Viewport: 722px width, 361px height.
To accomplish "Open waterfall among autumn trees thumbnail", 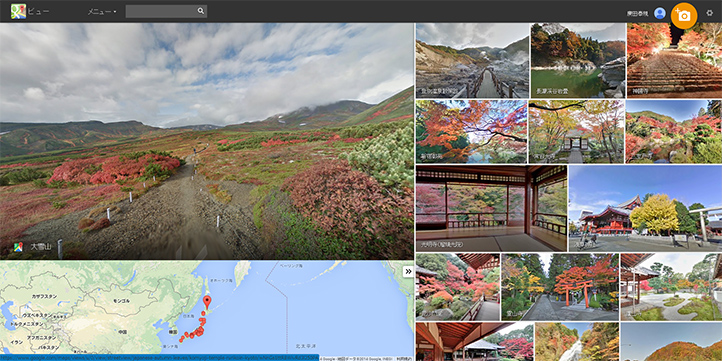I will [577, 342].
